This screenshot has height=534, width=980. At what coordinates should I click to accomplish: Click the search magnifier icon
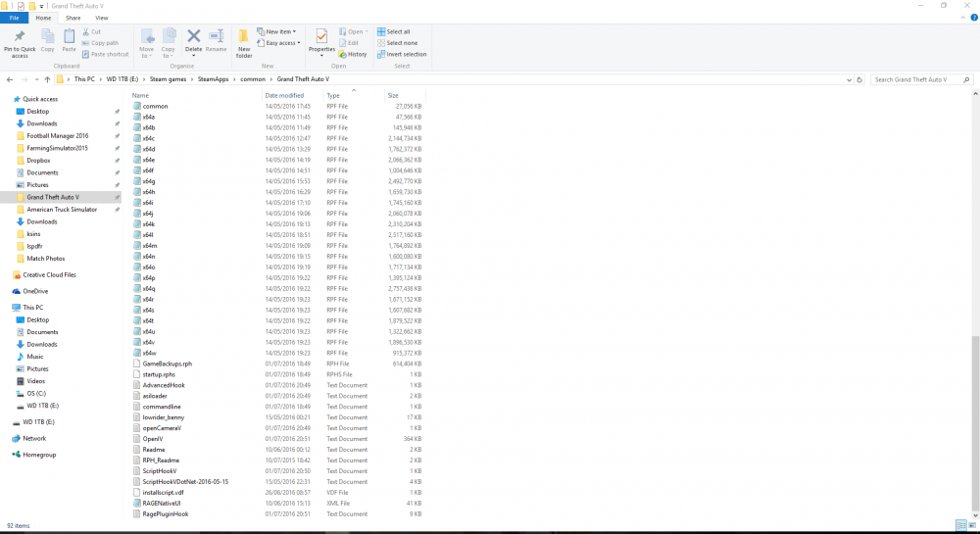click(x=966, y=79)
